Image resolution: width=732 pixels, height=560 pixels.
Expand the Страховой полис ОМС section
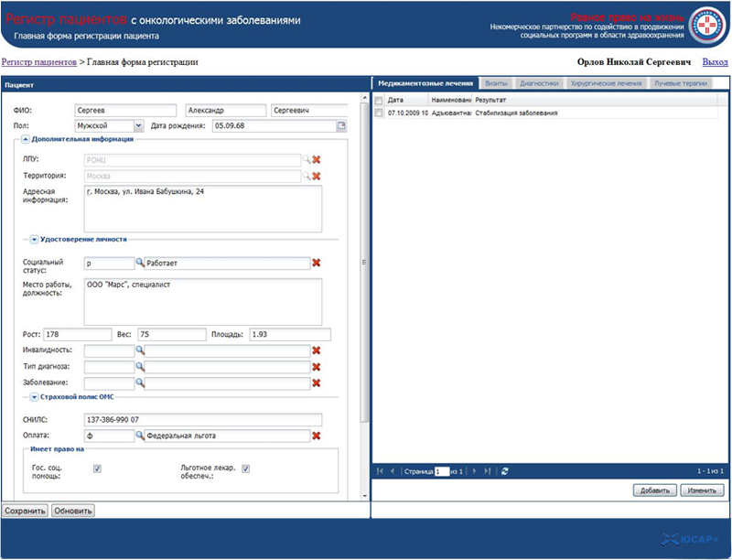[34, 397]
